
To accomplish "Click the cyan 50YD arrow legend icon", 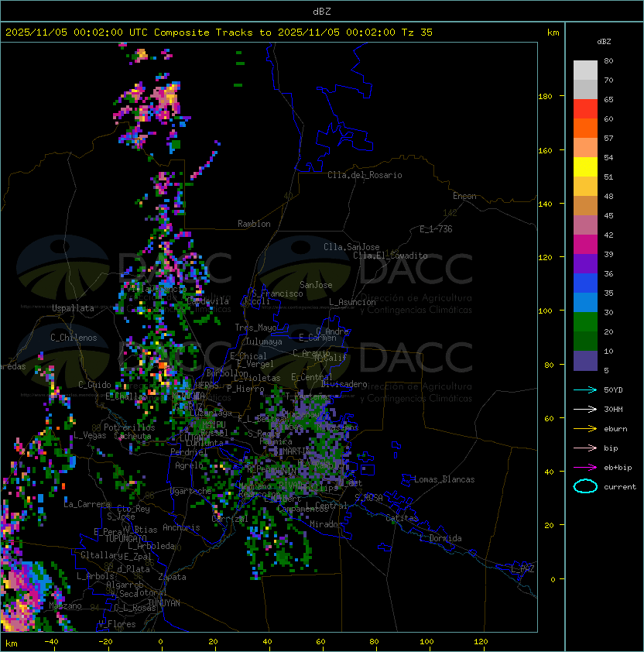I will (x=585, y=389).
